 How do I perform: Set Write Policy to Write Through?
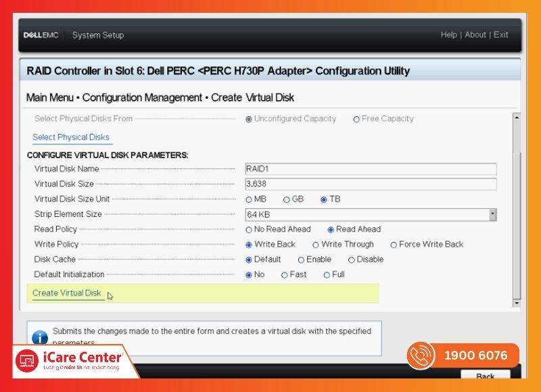316,245
